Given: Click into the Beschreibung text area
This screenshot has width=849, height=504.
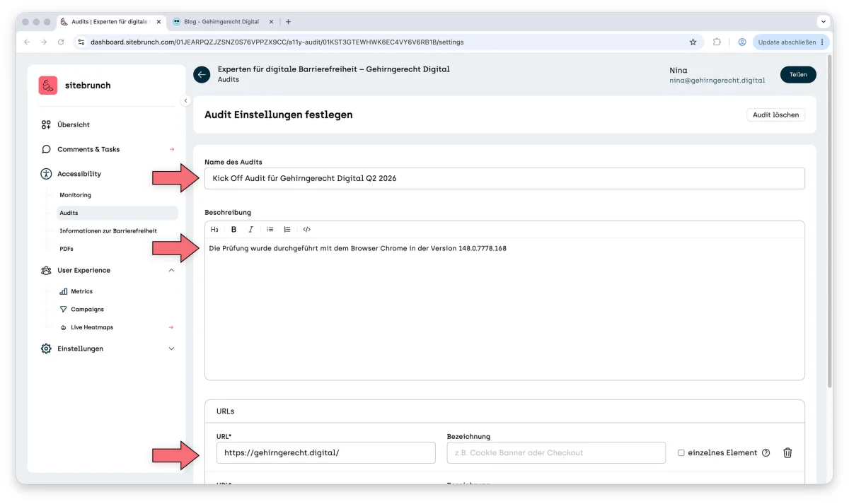Looking at the screenshot, I should tap(504, 309).
